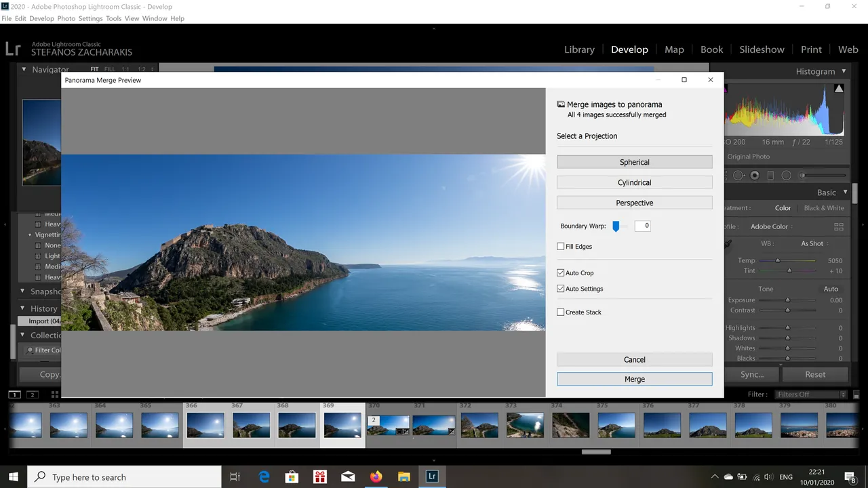Click the Tint slider handle
This screenshot has height=488, width=868.
pos(789,270)
